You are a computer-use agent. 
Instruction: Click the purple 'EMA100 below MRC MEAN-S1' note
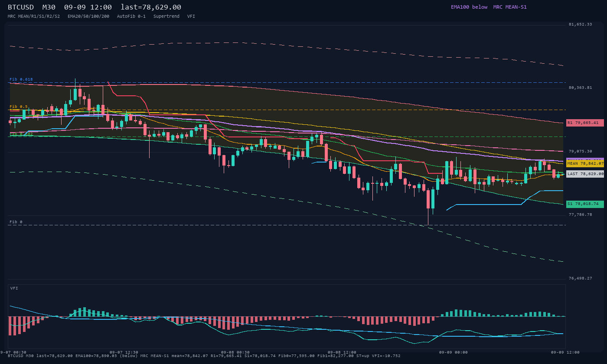[489, 7]
